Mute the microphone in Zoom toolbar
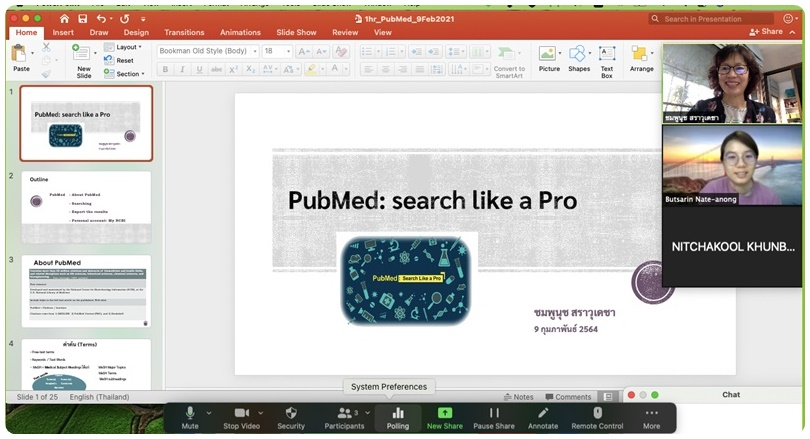Screen dimensions: 810x439 [190, 417]
